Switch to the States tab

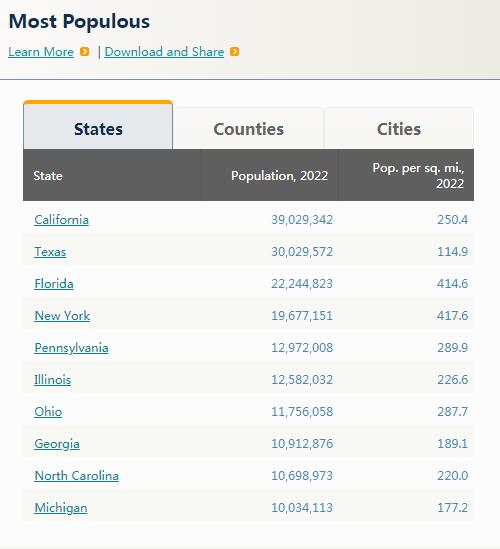point(98,126)
